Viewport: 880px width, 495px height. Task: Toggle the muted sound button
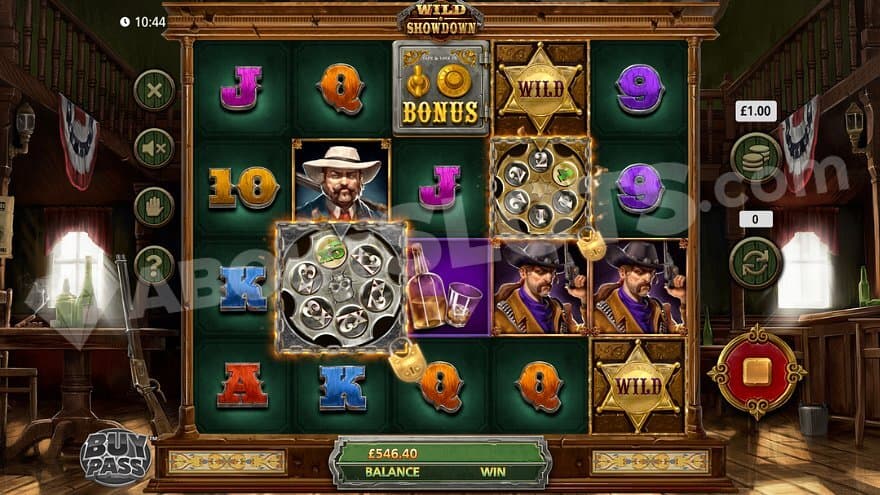tap(154, 148)
